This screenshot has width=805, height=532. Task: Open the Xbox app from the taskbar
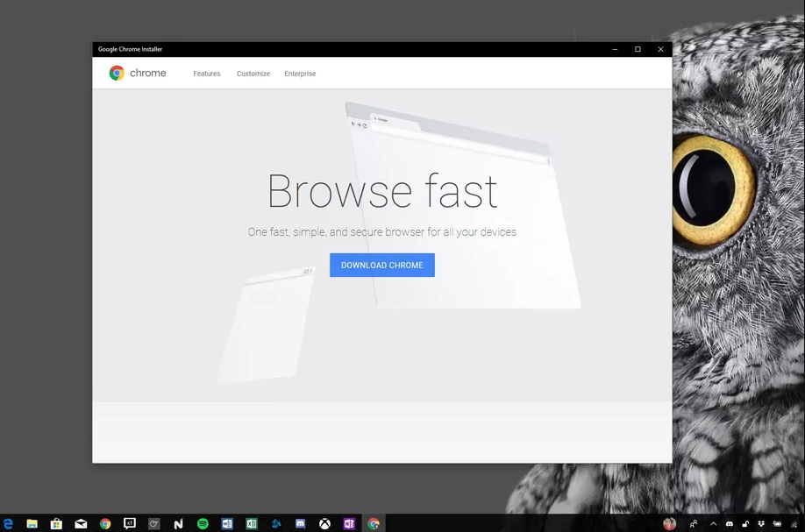pyautogui.click(x=324, y=523)
